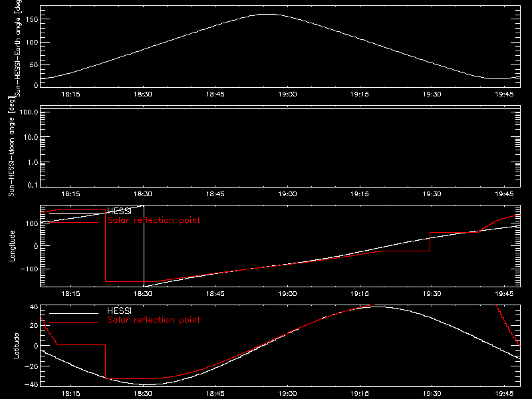Click the 0 tick label in Longitude plot
Viewport: 532px width, 399px height.
(36, 246)
